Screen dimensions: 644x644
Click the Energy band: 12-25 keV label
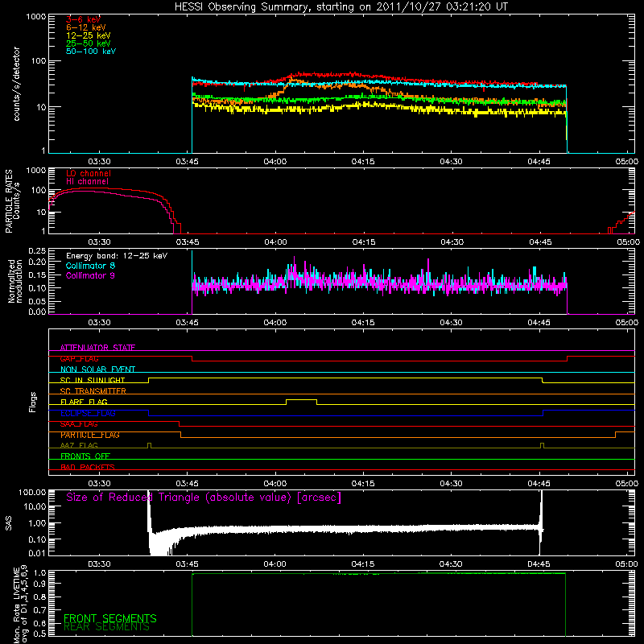(x=117, y=256)
